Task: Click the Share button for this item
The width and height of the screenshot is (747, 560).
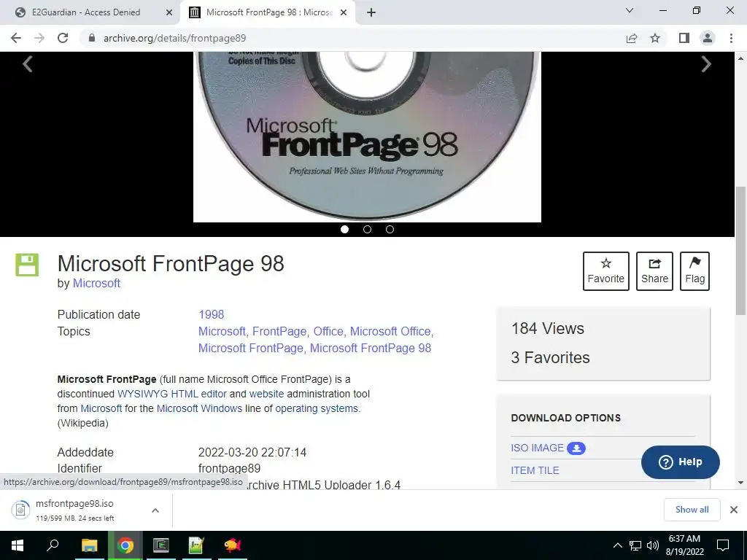Action: point(654,271)
